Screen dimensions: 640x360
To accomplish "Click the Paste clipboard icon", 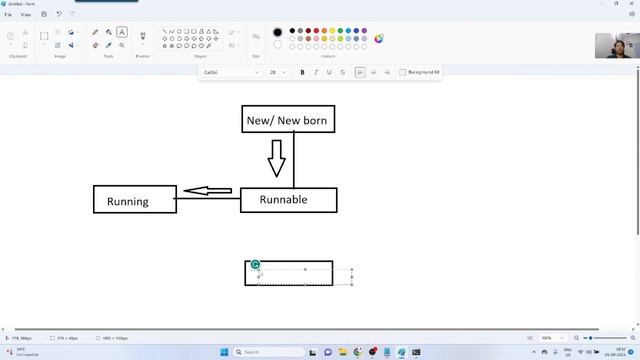I will point(11,36).
